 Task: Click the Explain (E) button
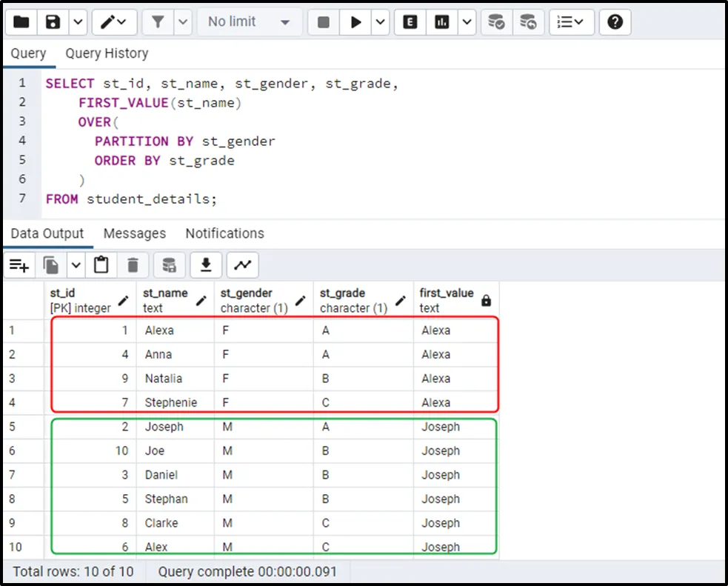click(410, 22)
